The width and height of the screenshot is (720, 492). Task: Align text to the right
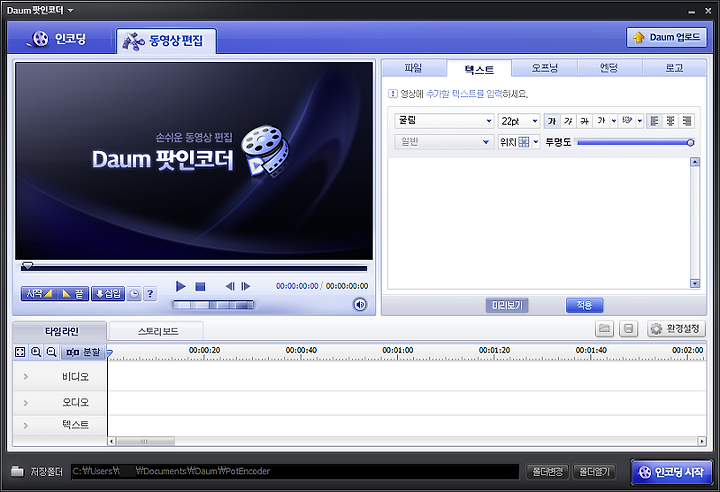click(686, 121)
